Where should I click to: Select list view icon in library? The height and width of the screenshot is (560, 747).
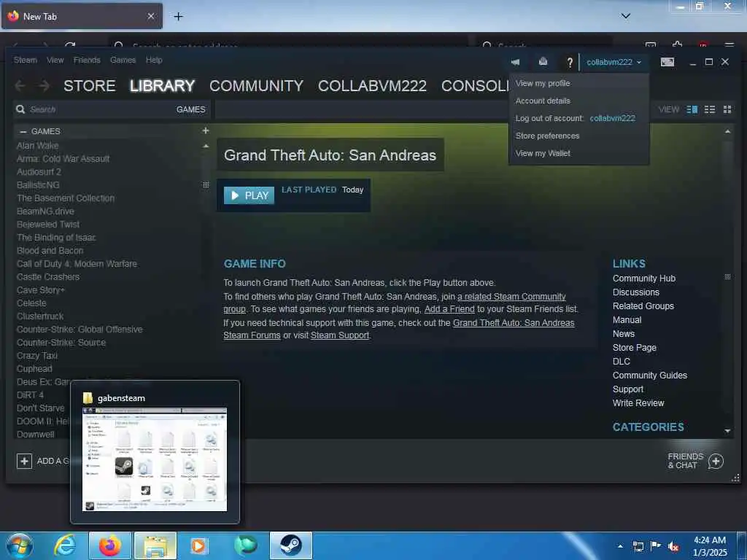[x=710, y=109]
